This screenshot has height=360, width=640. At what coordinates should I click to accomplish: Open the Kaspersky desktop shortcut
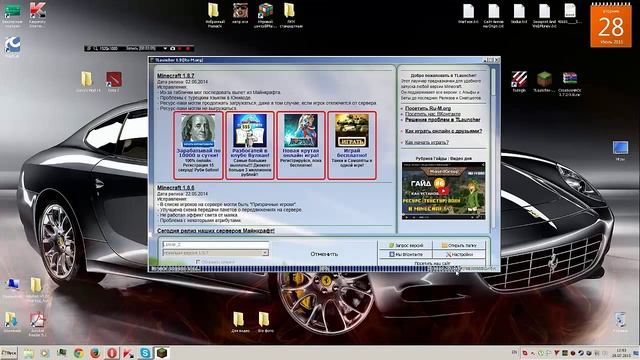[37, 13]
